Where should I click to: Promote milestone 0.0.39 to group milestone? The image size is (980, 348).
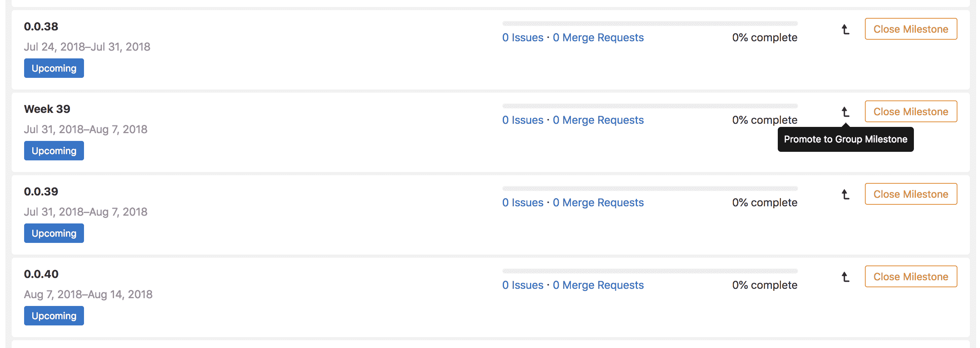click(x=846, y=194)
